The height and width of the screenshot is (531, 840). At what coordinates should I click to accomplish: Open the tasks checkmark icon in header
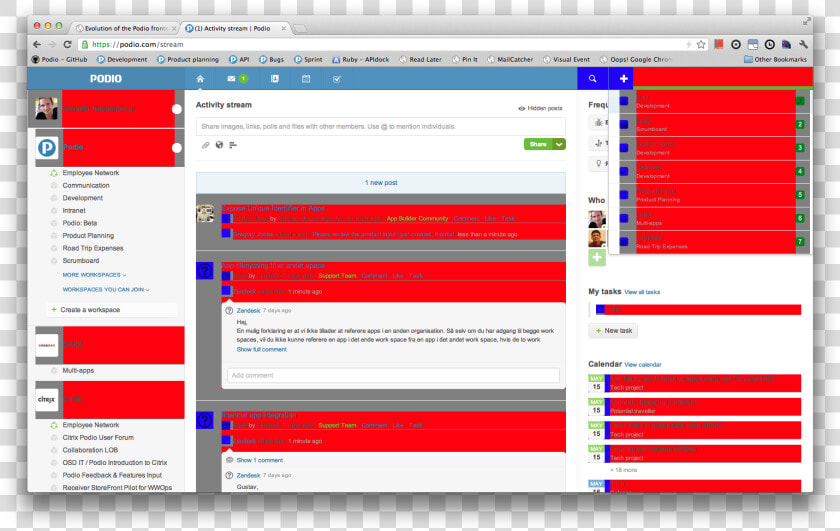337,79
